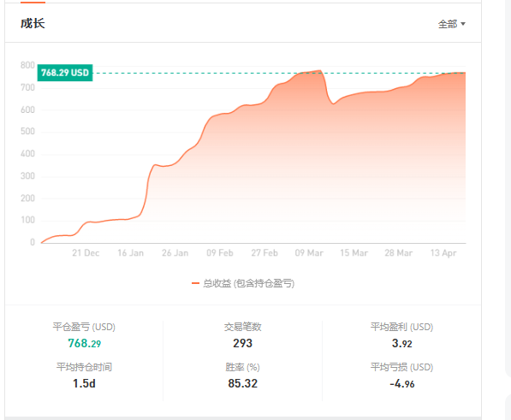Screen dimensions: 511x420
Task: Click the 09 Feb date on axis
Action: pos(220,253)
